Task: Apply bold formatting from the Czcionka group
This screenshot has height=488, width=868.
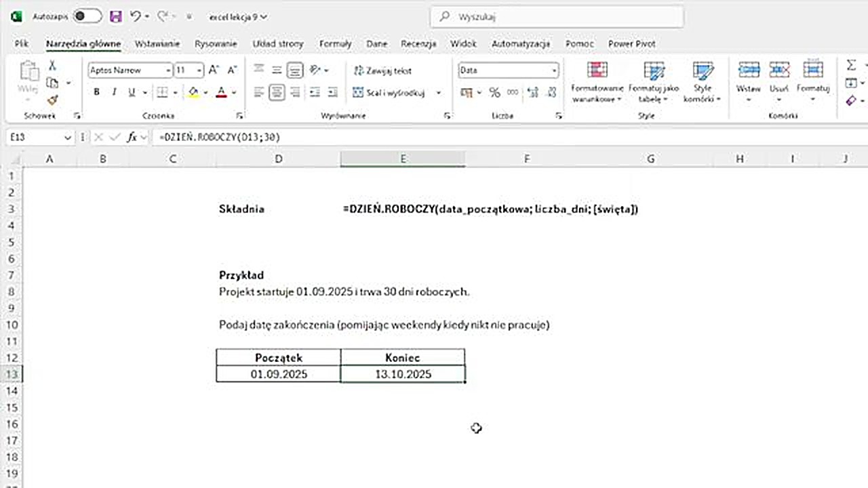Action: pyautogui.click(x=96, y=92)
